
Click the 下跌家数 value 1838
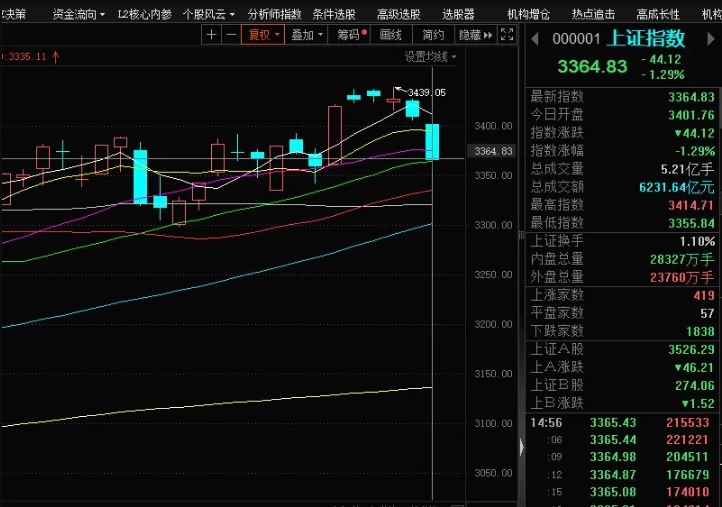click(700, 332)
